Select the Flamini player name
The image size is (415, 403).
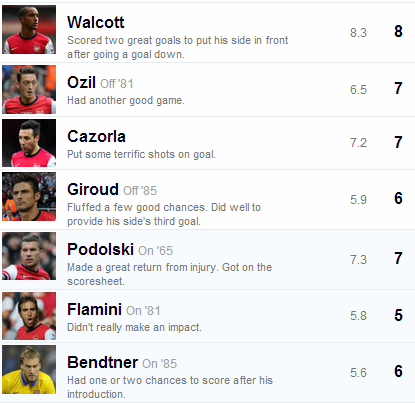(x=94, y=309)
